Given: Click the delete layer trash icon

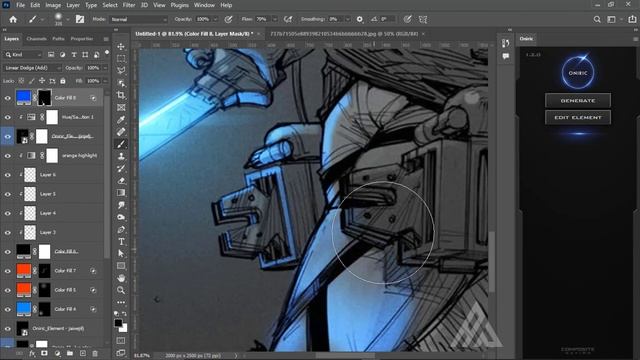Looking at the screenshot, I should (x=95, y=353).
